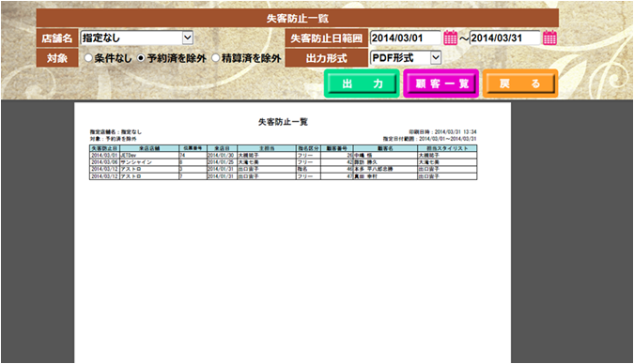
Task: Click the 指定店舗名：指定なし text in report
Action: (x=116, y=132)
